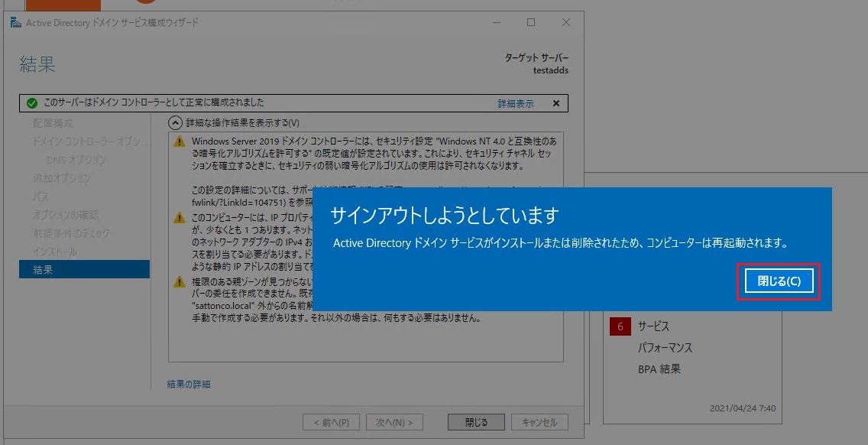Open the 詳細表示 link in the notification bar
This screenshot has height=445, width=868.
(515, 104)
